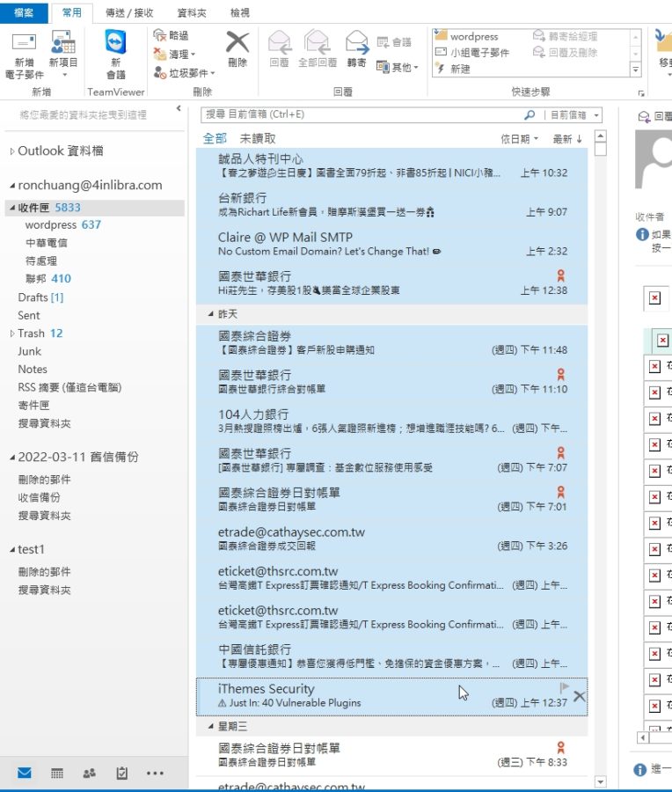The height and width of the screenshot is (792, 672).
Task: Open the 中華電信 folder
Action: [x=46, y=243]
